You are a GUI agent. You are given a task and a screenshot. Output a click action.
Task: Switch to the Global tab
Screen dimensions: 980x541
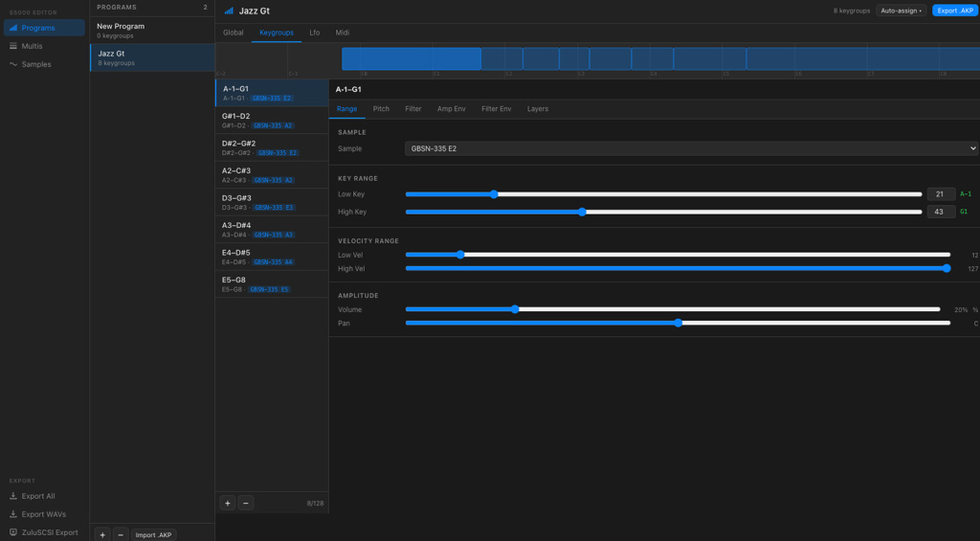tap(234, 33)
